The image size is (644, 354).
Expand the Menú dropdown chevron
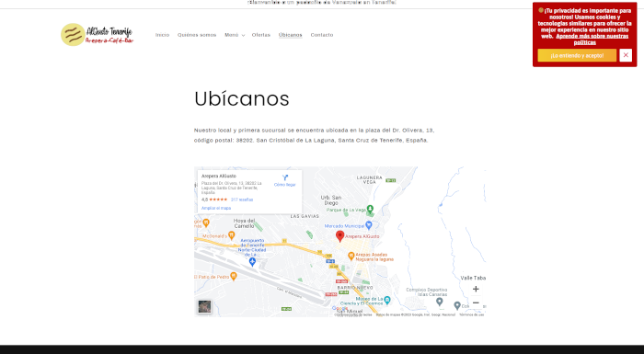(x=243, y=35)
